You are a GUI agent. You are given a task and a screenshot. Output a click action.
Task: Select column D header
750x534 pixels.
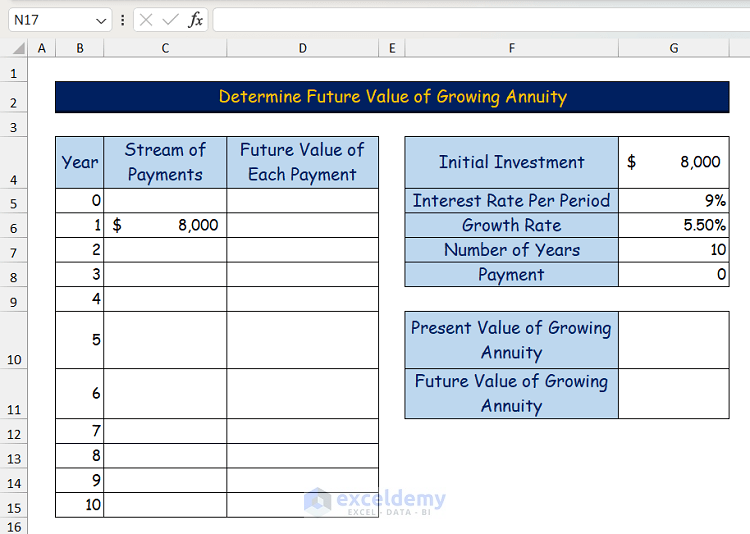pyautogui.click(x=302, y=48)
